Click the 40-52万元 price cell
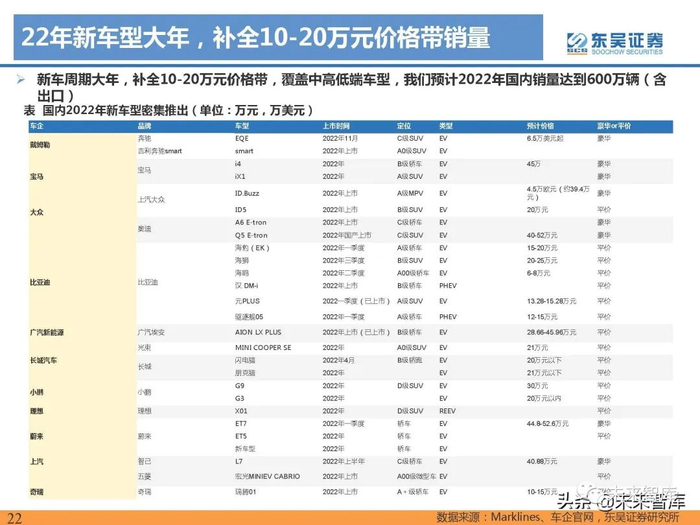 coord(542,235)
